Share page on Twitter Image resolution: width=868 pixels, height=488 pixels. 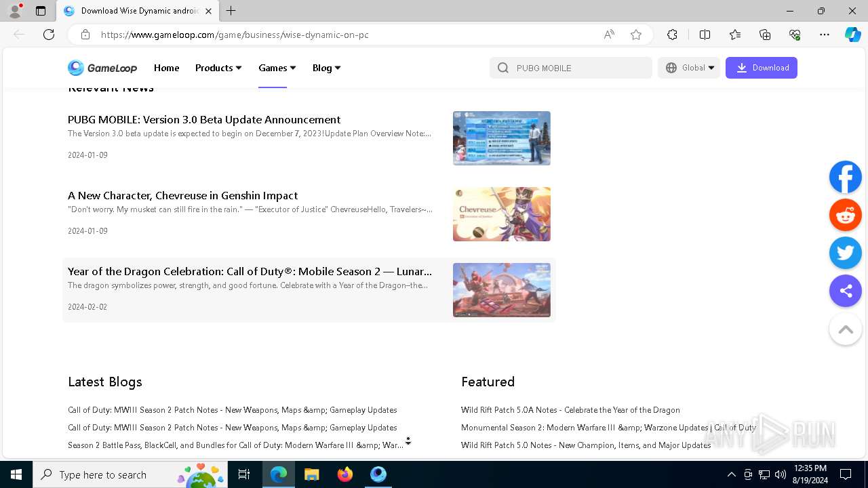[x=846, y=253]
